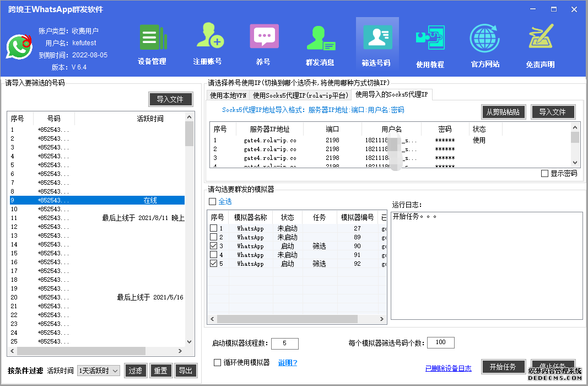The image size is (588, 386).
Task: Select the 筛选号码 number filtering tool
Action: pyautogui.click(x=377, y=44)
